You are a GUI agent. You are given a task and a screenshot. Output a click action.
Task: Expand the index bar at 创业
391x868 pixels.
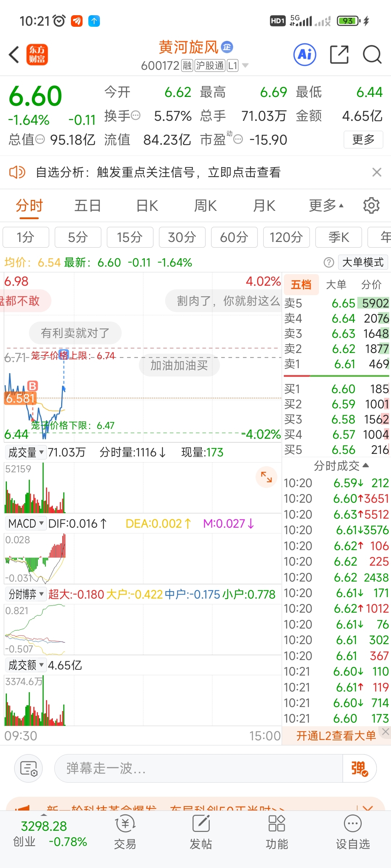[x=44, y=815]
